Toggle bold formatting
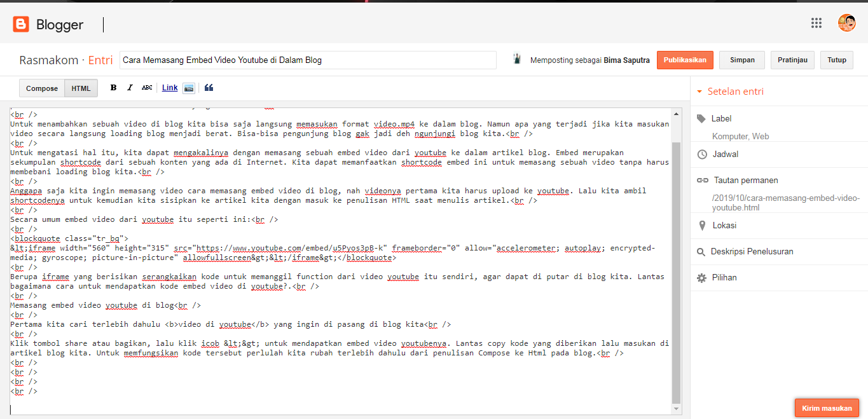Viewport: 868px width, 419px height. tap(113, 88)
